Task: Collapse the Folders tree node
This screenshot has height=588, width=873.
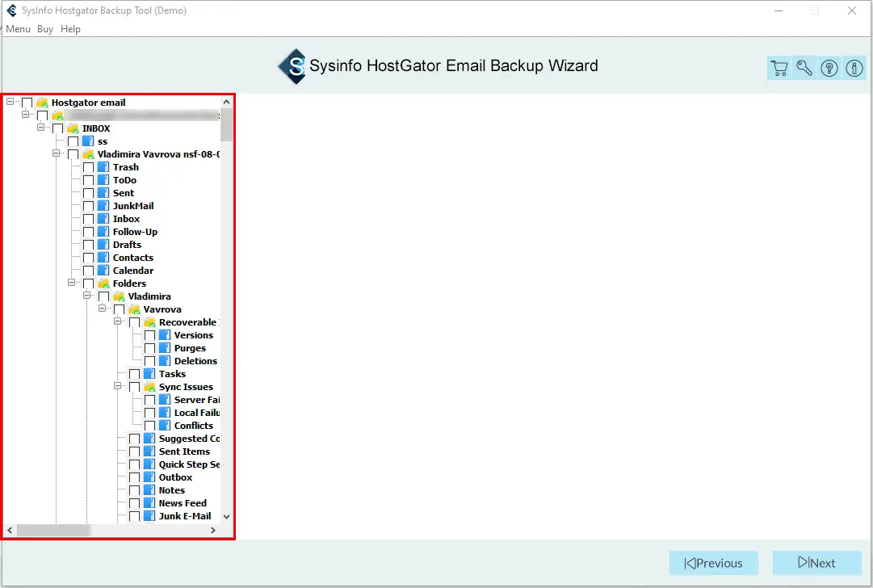Action: pos(72,283)
